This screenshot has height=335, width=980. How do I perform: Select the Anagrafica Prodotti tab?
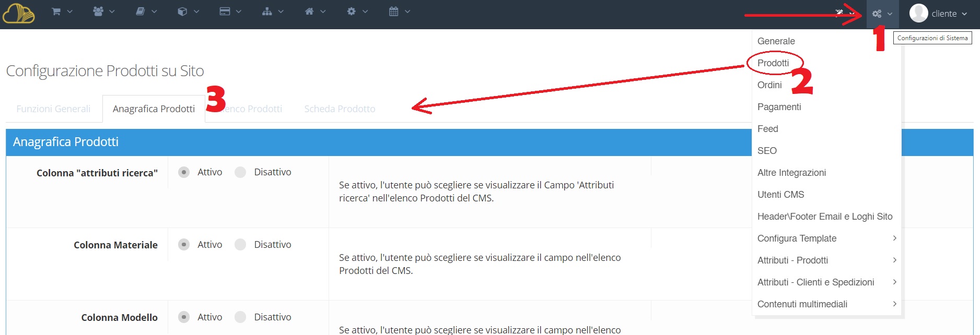(x=154, y=109)
